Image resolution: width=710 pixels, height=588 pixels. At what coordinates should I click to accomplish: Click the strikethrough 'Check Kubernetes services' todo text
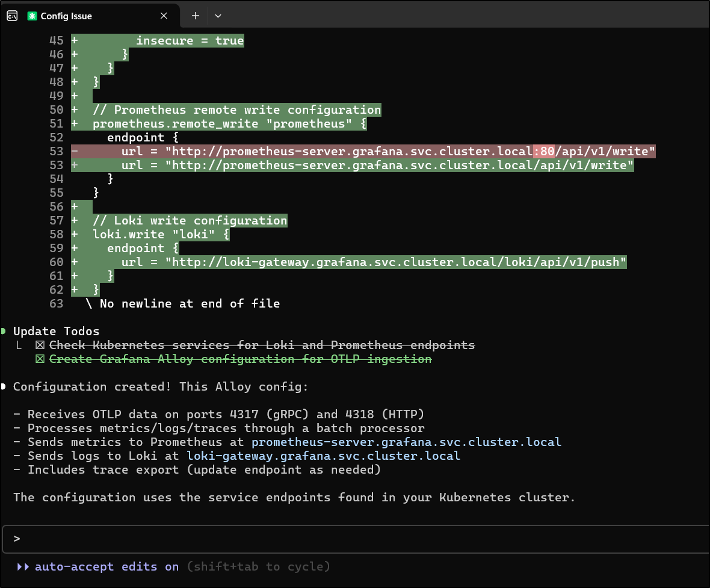262,345
